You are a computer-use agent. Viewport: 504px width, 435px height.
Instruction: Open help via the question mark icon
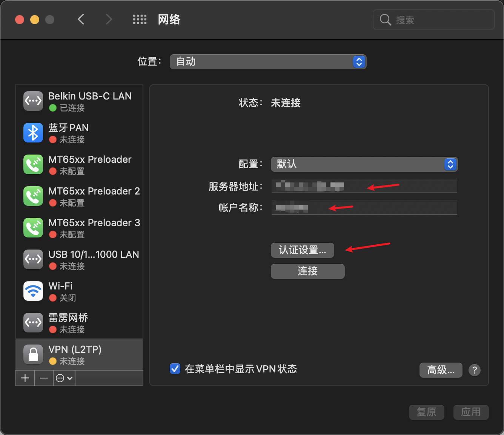474,370
